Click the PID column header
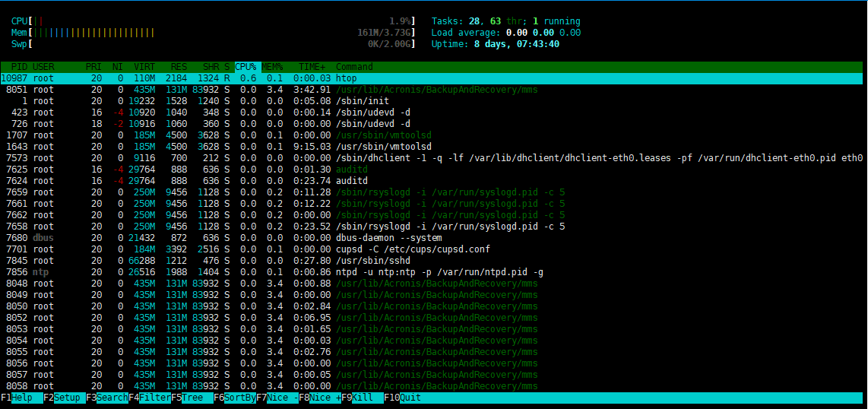 18,67
